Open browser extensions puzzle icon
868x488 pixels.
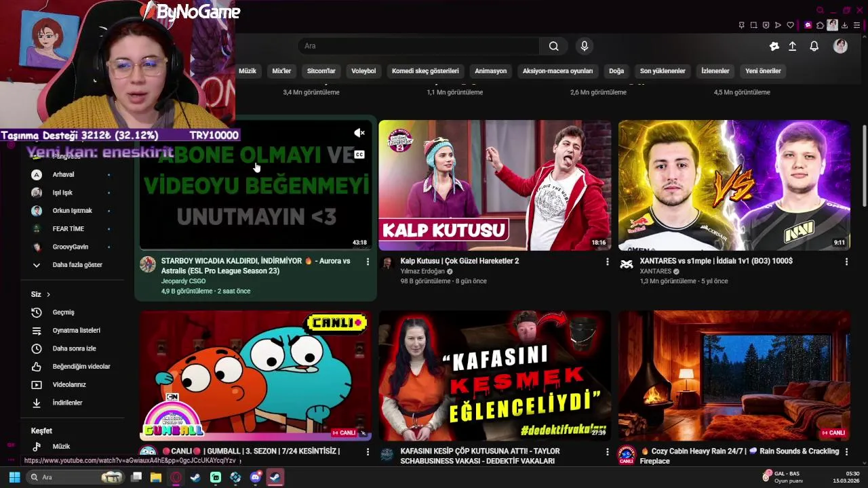821,25
